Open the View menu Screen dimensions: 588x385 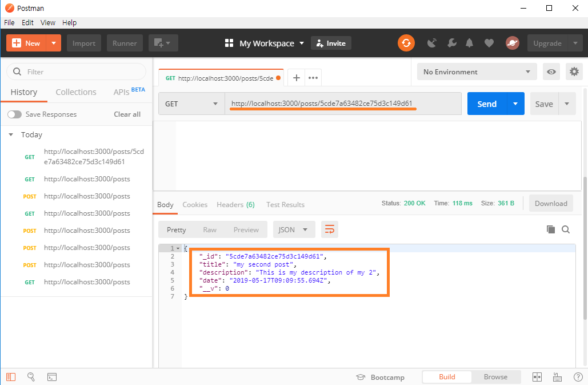point(47,22)
